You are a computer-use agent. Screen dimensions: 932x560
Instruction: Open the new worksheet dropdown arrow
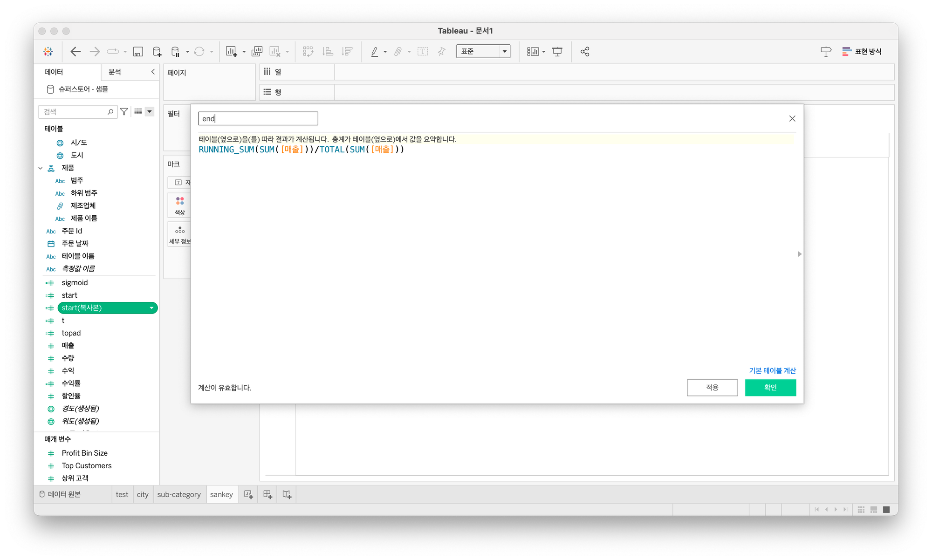coord(244,52)
